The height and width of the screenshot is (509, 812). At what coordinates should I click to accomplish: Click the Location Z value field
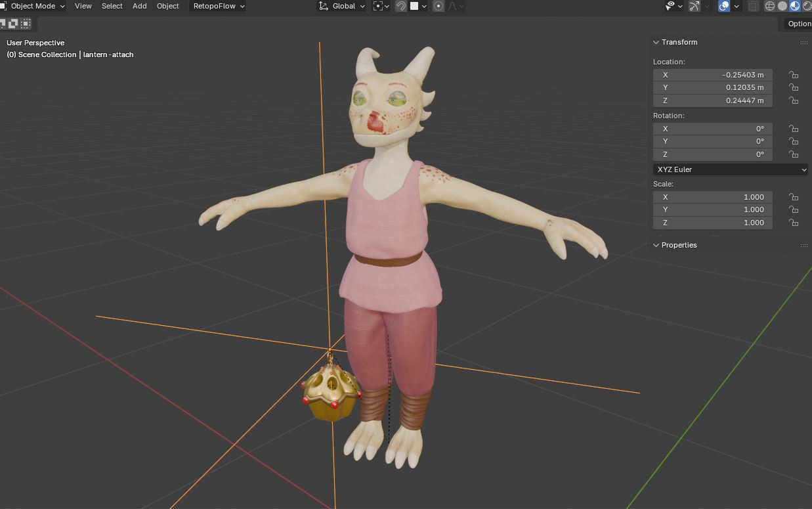(712, 100)
